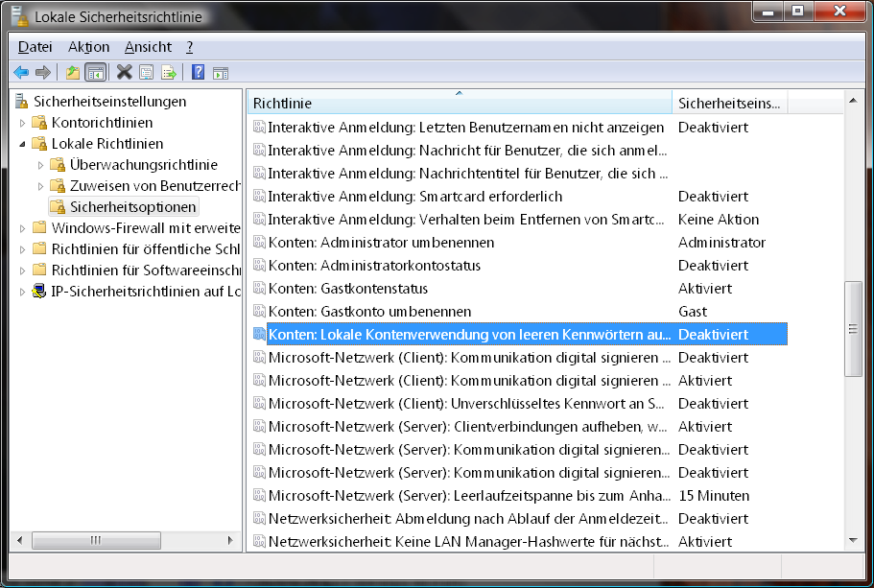Select policy Konten: Administrator umbenennen
Viewport: 874px width, 588px height.
[381, 243]
